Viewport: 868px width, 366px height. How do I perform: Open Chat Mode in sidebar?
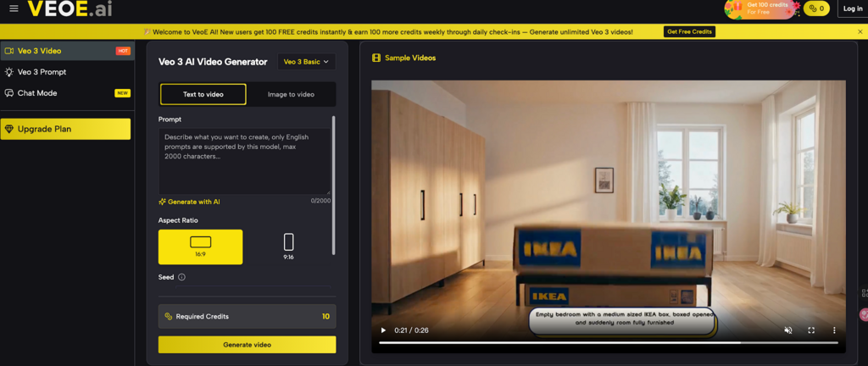coord(37,93)
